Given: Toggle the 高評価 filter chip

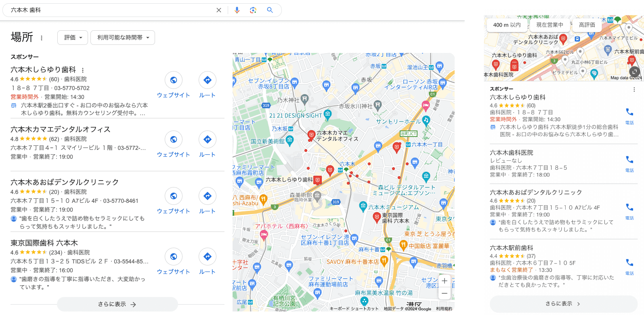Looking at the screenshot, I should tap(587, 25).
